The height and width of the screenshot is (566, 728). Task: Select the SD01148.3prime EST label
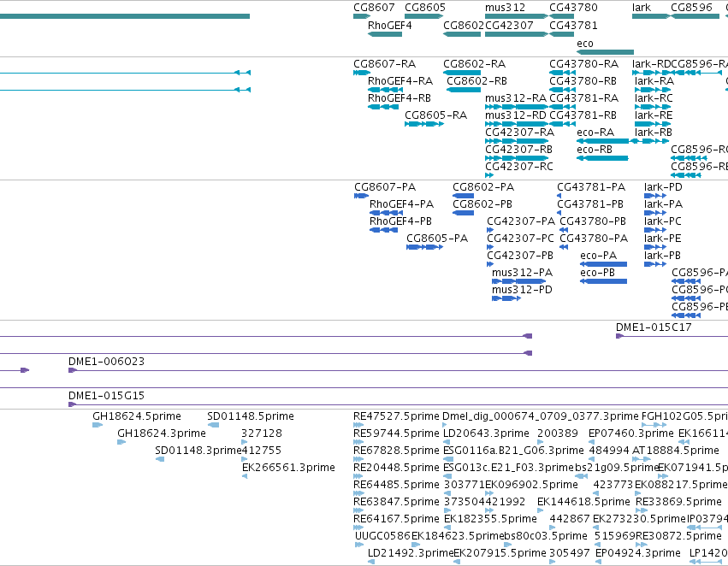[x=198, y=451]
